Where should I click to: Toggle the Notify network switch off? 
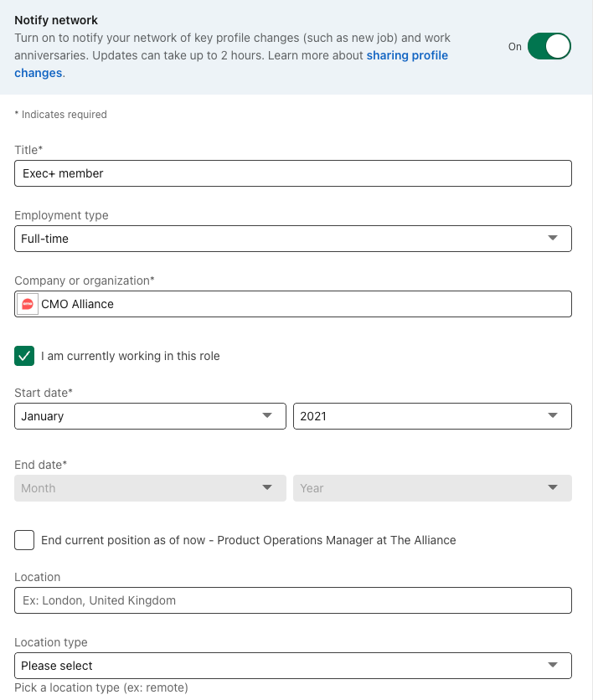pyautogui.click(x=549, y=47)
